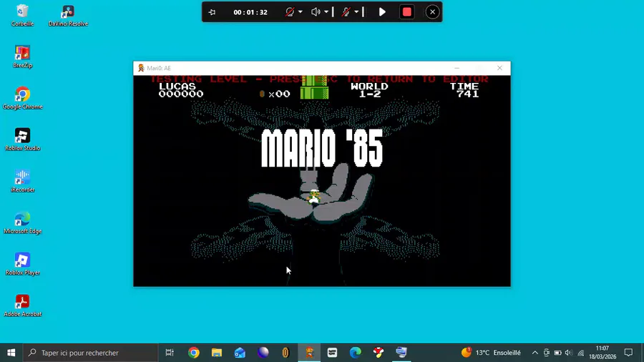Open the mail app in the taskbar

(x=240, y=353)
